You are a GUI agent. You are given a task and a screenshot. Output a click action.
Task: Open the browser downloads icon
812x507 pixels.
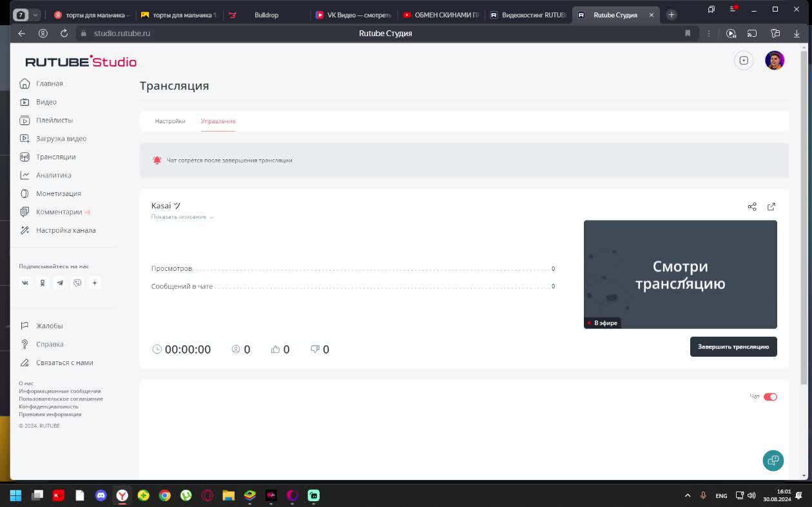point(797,33)
